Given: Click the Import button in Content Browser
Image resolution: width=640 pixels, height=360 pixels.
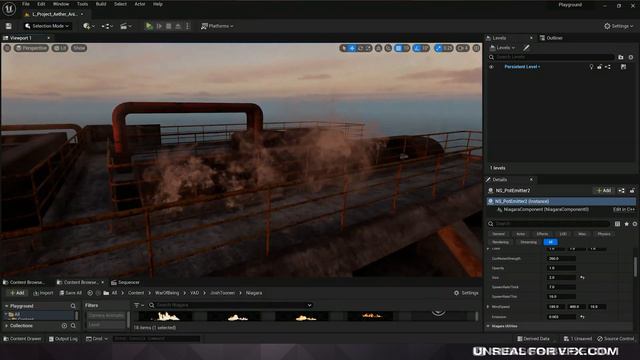Looking at the screenshot, I should coord(43,293).
